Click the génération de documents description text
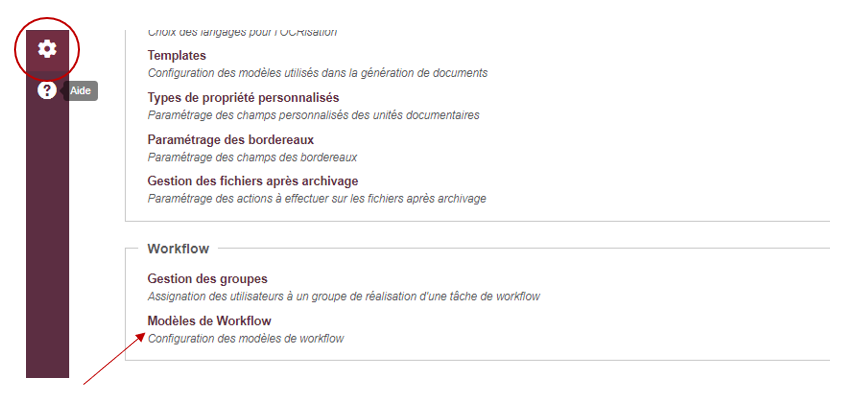Image resolution: width=855 pixels, height=401 pixels. click(317, 73)
